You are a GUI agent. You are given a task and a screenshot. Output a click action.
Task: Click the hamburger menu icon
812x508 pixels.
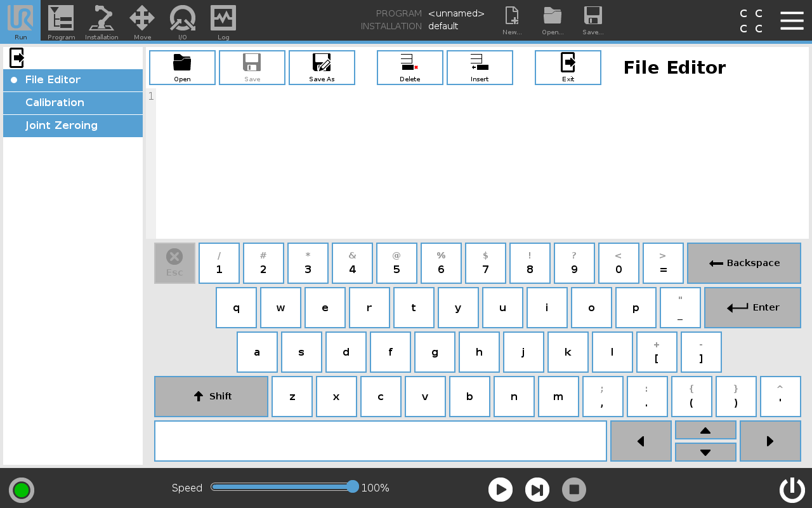pos(792,20)
